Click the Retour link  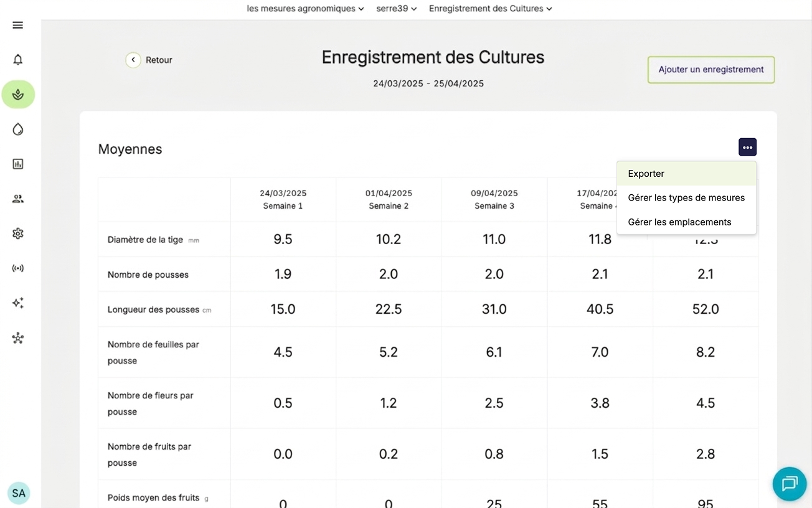159,60
